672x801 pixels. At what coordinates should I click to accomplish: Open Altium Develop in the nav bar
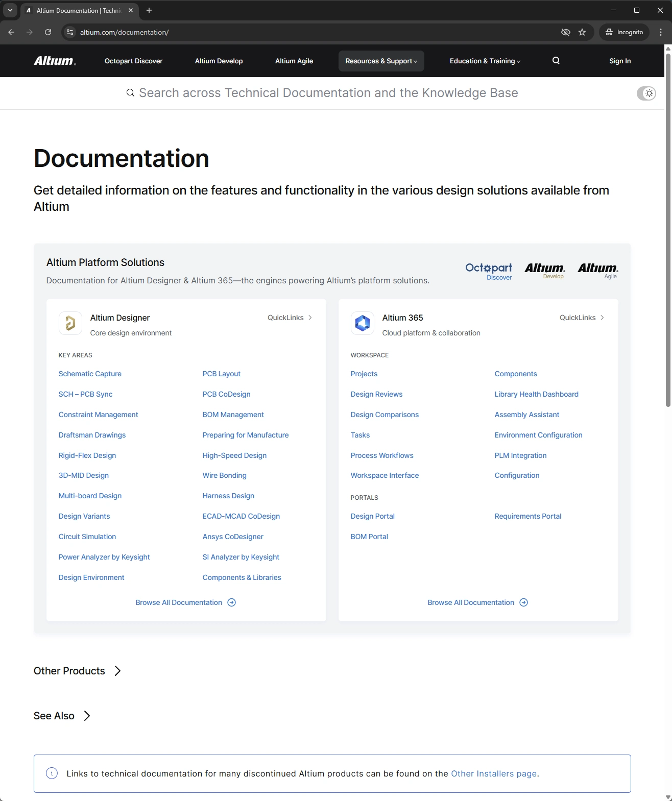[219, 61]
